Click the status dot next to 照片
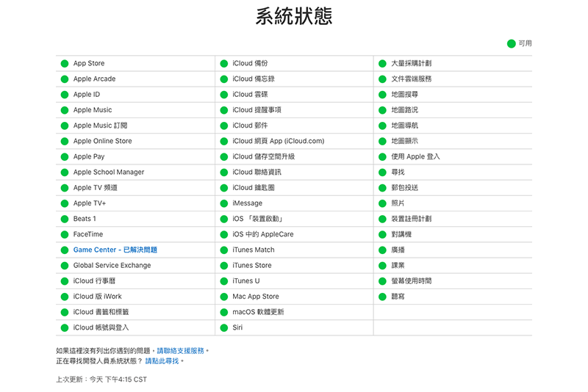The width and height of the screenshot is (588, 392). coord(382,203)
